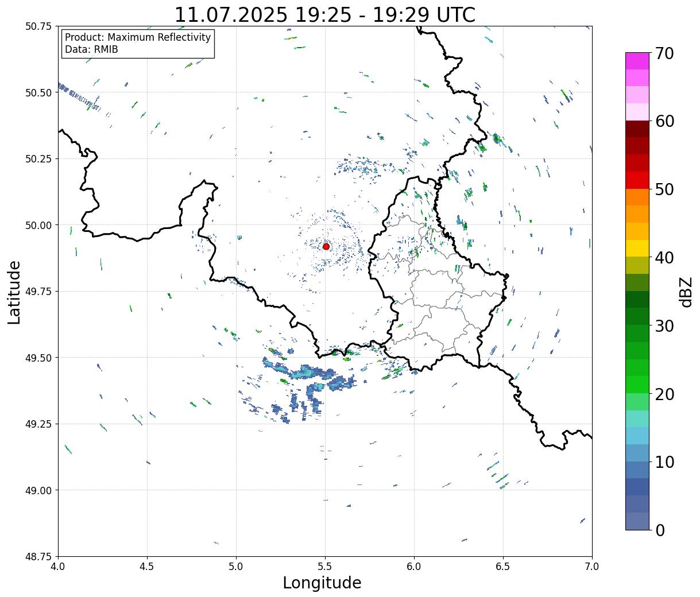Click the longitude tick label 4.5
Viewport: 700px width, 597px height.
pos(147,566)
